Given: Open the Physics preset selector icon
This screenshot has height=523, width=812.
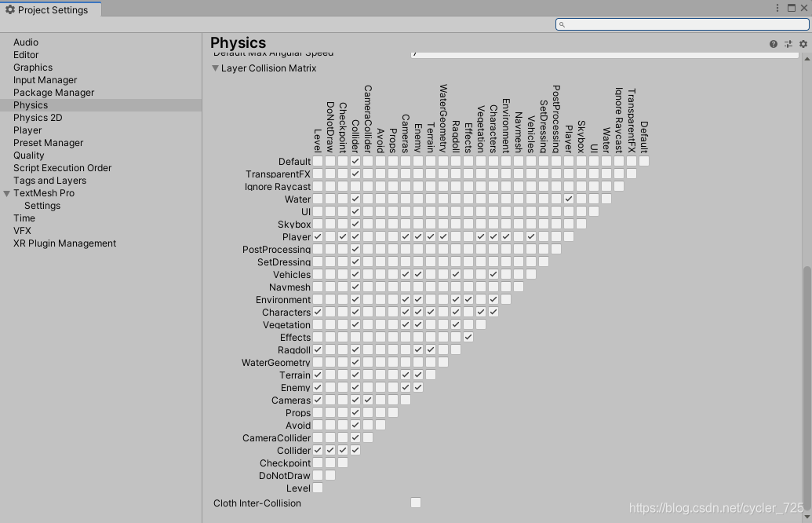Looking at the screenshot, I should click(788, 44).
